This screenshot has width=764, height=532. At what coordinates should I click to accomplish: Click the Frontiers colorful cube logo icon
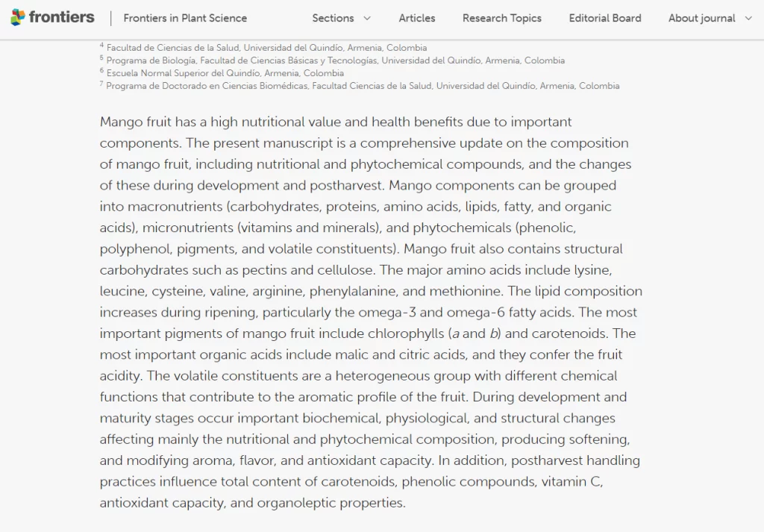(18, 17)
